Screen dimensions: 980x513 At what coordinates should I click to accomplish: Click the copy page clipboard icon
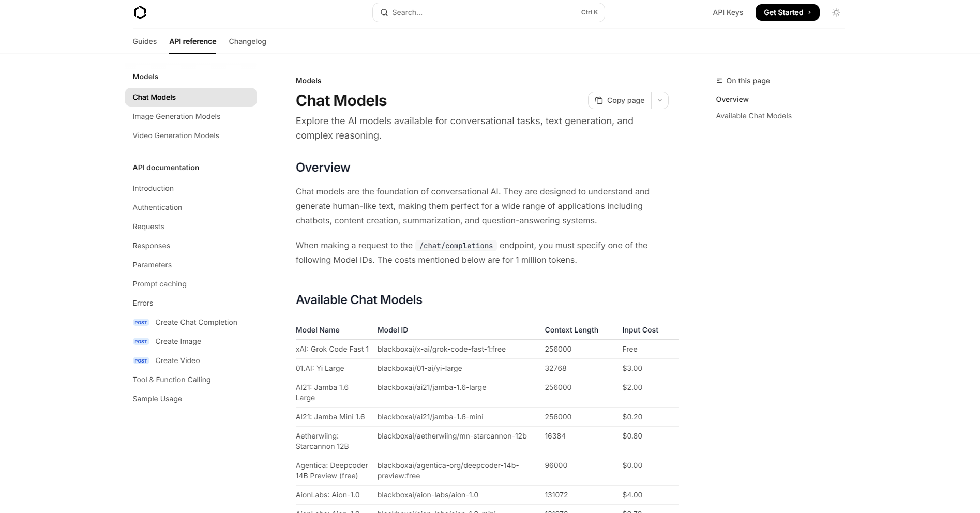[599, 100]
